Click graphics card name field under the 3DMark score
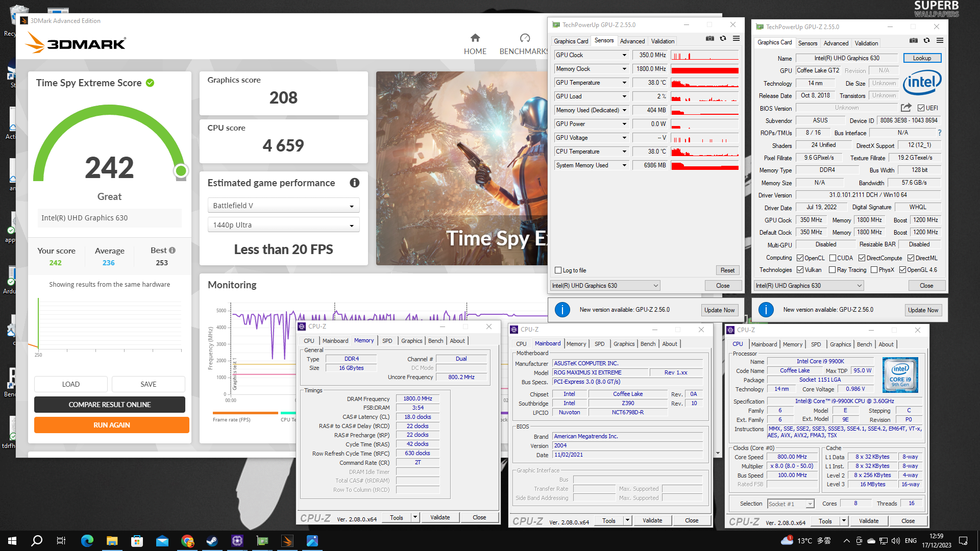Image resolution: width=980 pixels, height=551 pixels. [x=110, y=218]
